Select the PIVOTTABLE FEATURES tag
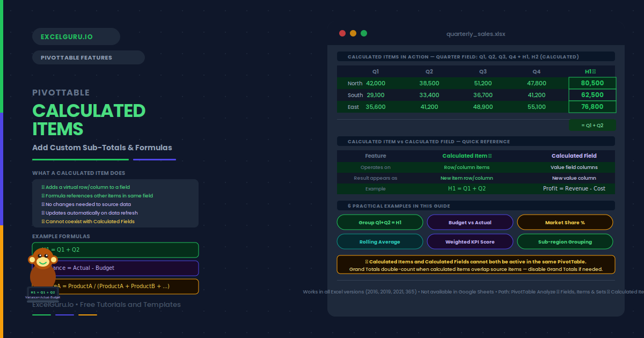This screenshot has width=644, height=338. tap(89, 57)
